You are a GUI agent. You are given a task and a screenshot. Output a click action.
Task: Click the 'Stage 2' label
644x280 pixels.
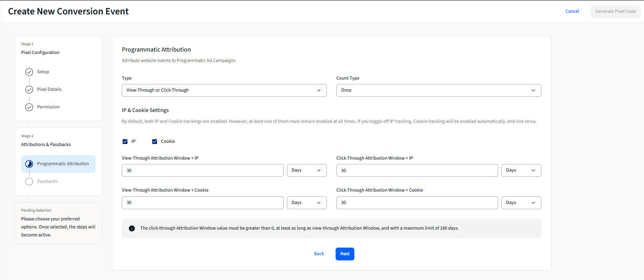[27, 136]
